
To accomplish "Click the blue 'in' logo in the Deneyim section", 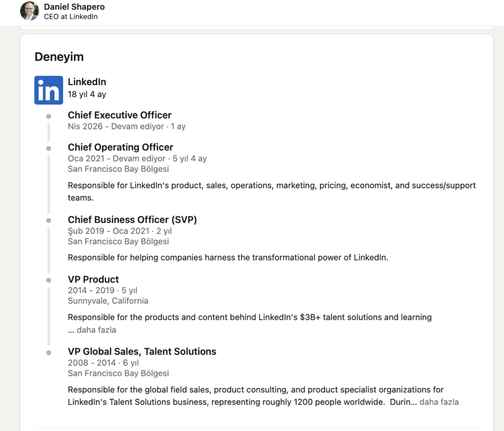I will pos(48,90).
